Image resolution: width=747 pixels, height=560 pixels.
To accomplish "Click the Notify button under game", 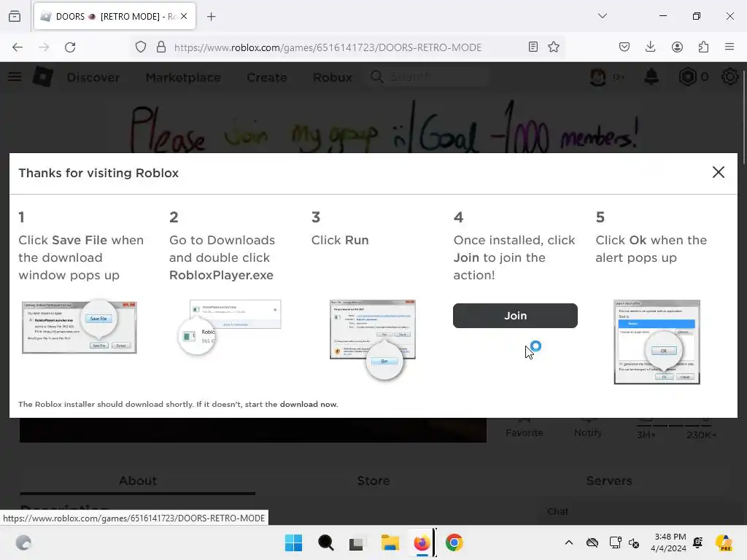I will 588,427.
